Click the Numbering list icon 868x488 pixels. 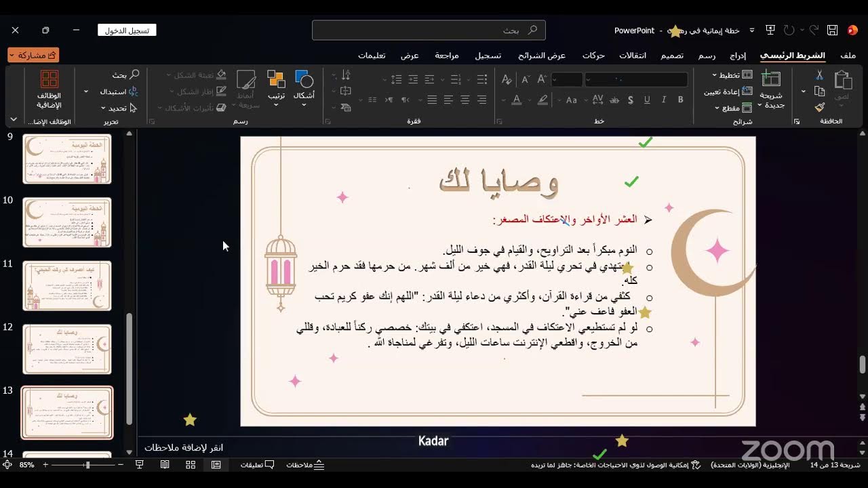click(x=456, y=79)
